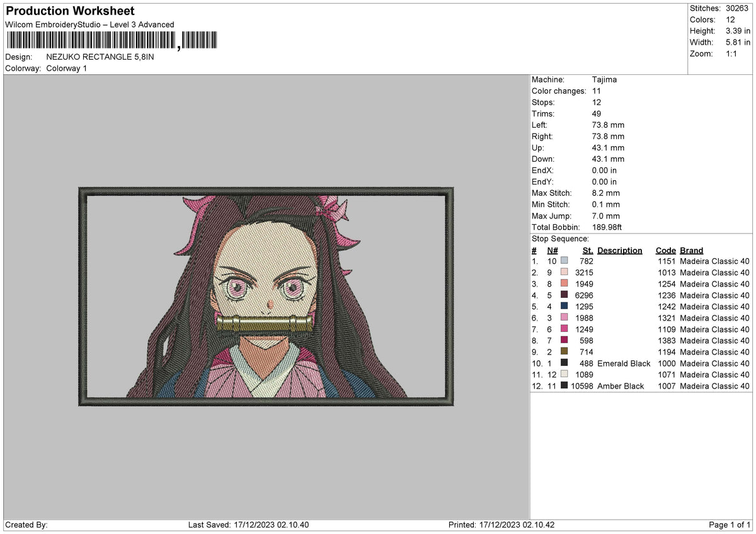Screen dimensions: 756x534
Task: Click the barcode under the worksheet title
Action: point(112,41)
